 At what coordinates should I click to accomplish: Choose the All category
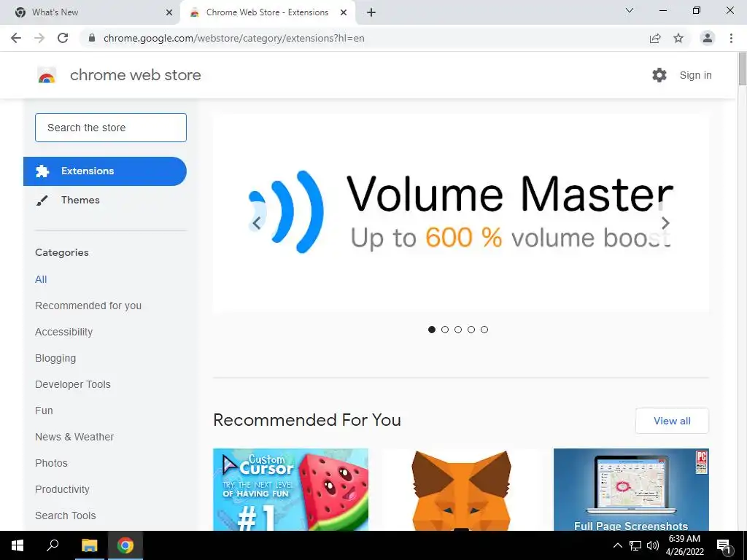tap(41, 279)
